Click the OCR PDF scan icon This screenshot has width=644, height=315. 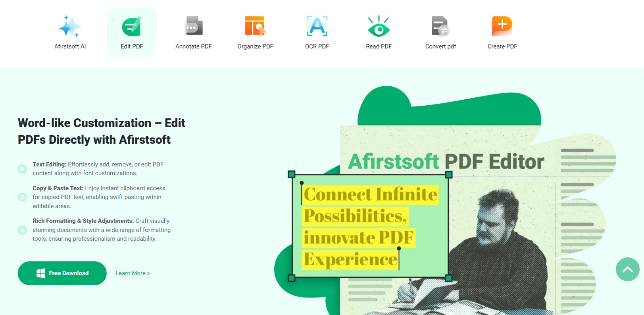[317, 26]
